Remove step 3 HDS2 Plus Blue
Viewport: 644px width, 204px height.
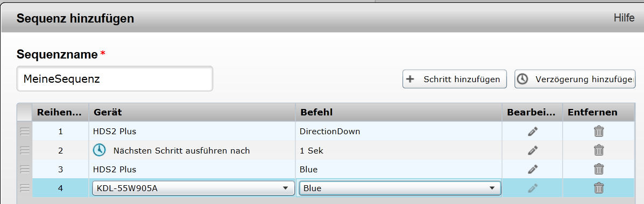(x=599, y=169)
